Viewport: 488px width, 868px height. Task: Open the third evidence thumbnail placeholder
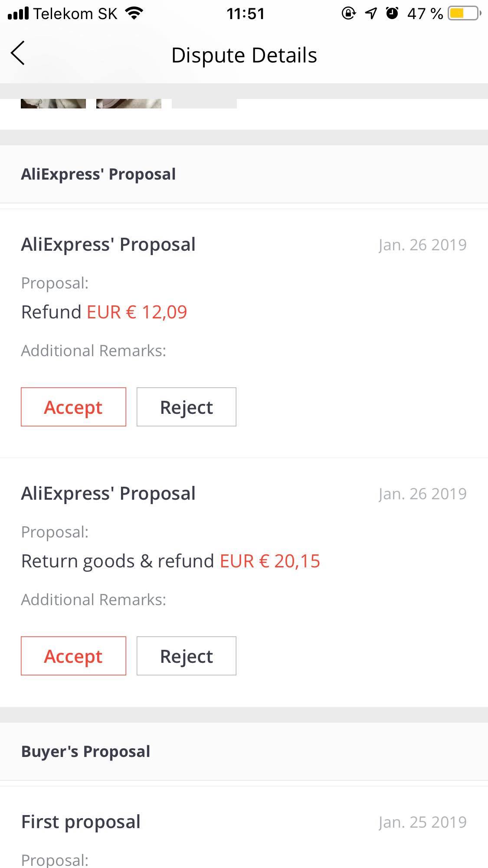point(204,104)
